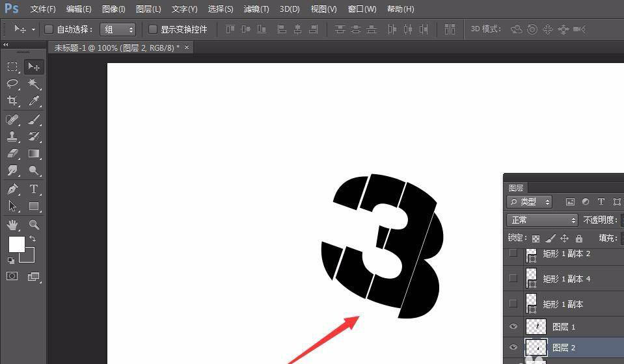The width and height of the screenshot is (624, 364).
Task: Open the layer filter 类型 dropdown
Action: click(x=529, y=202)
